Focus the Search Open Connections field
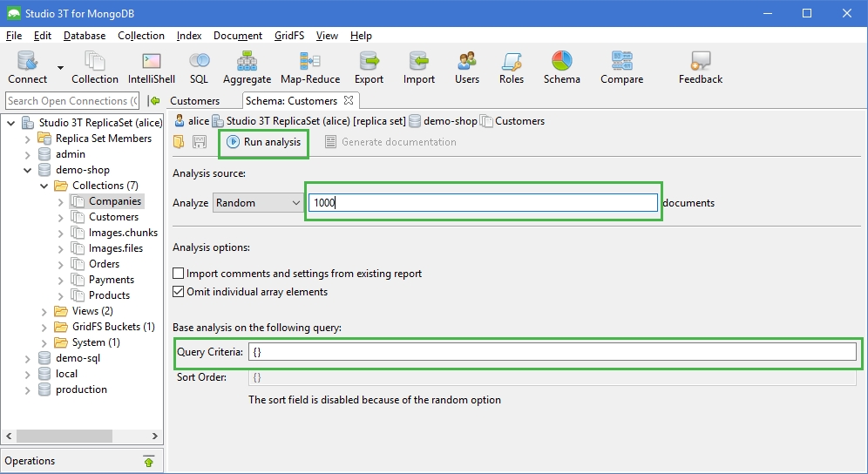Screen dimensions: 868x474 [x=72, y=101]
